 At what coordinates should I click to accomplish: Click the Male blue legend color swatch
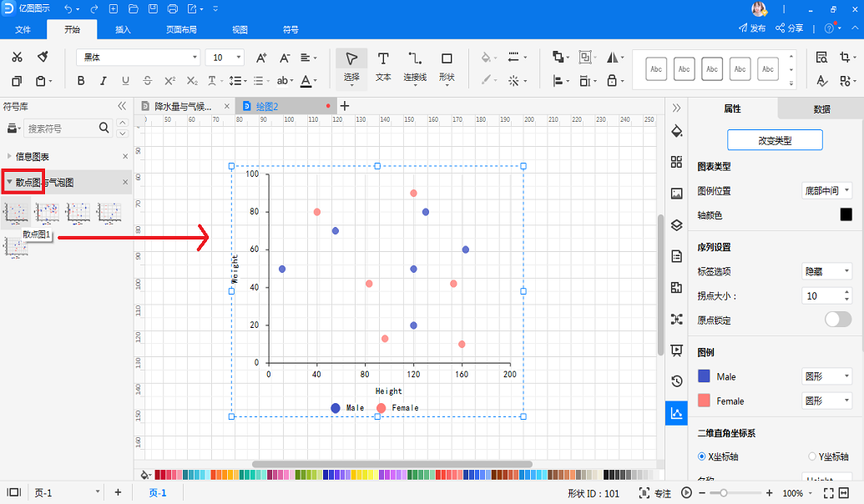[704, 376]
